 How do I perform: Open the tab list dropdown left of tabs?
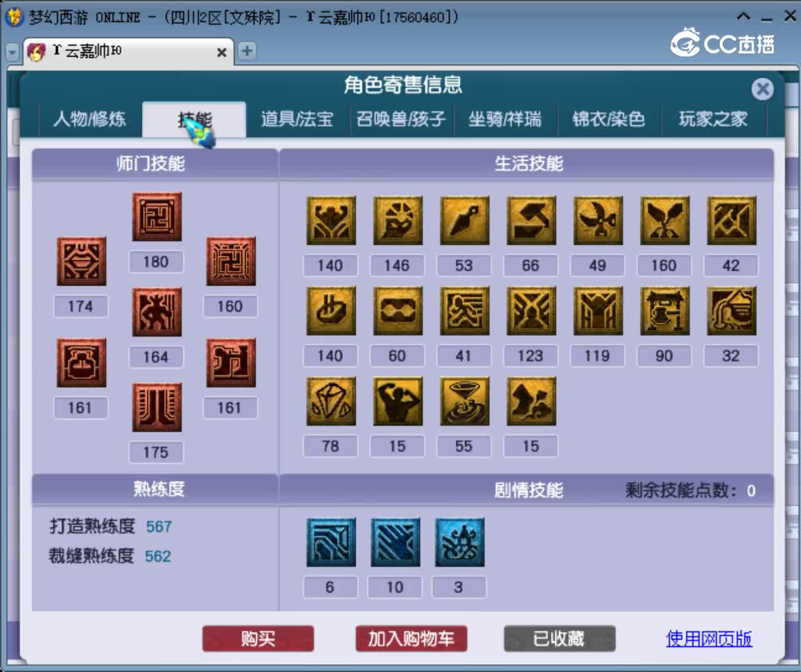point(13,52)
